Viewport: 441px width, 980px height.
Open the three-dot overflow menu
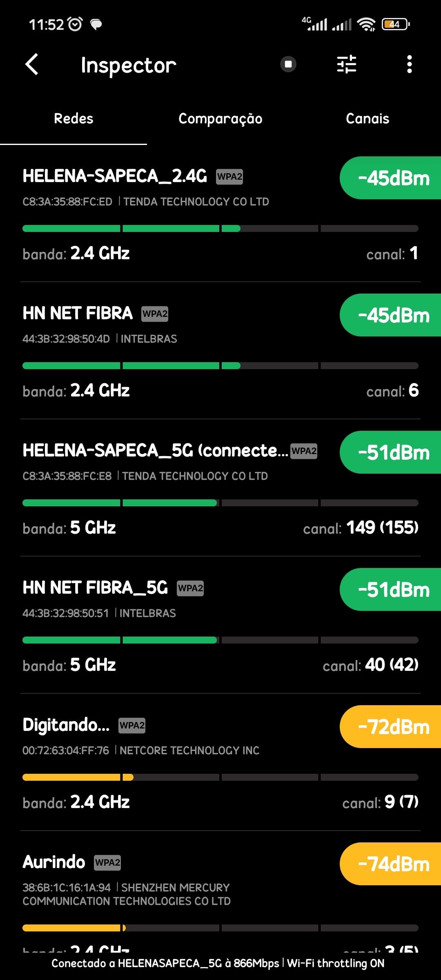409,64
